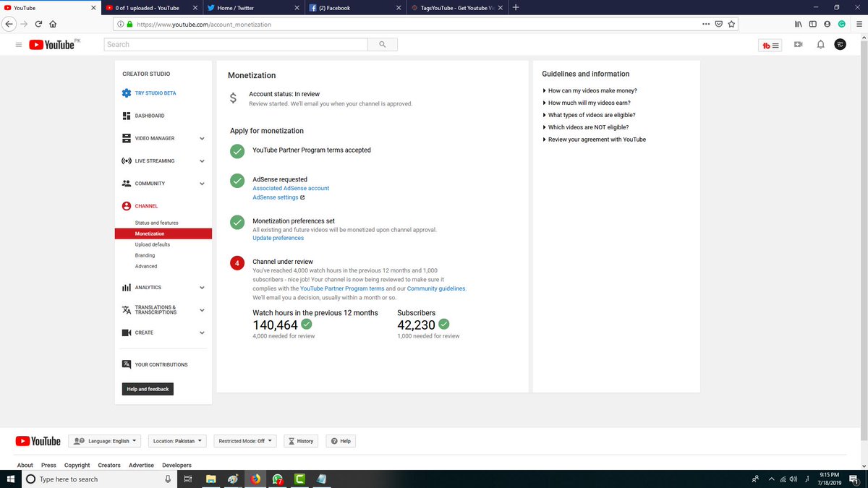The image size is (868, 488).
Task: Click green check next to 140,464 hours
Action: [x=306, y=325]
